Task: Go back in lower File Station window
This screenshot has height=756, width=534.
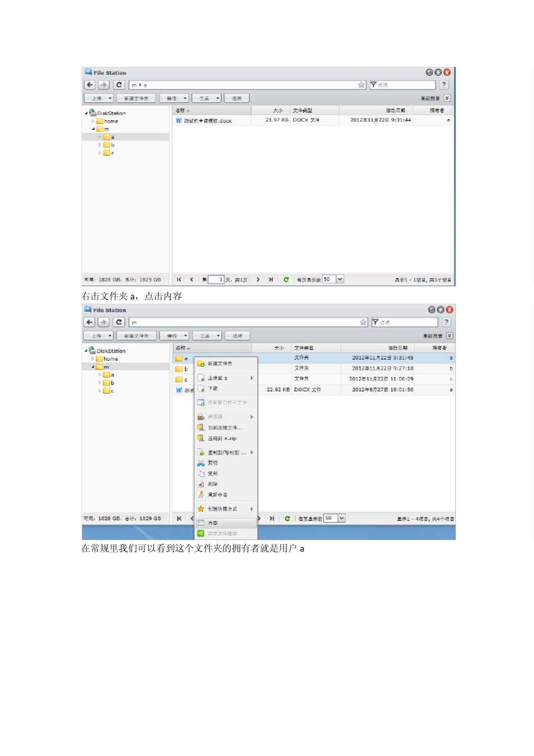Action: pyautogui.click(x=89, y=322)
